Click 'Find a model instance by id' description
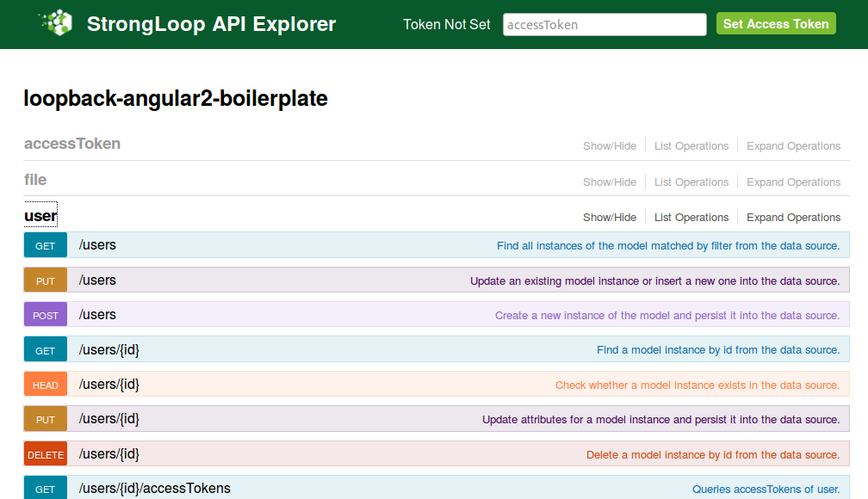The image size is (868, 499). (718, 349)
